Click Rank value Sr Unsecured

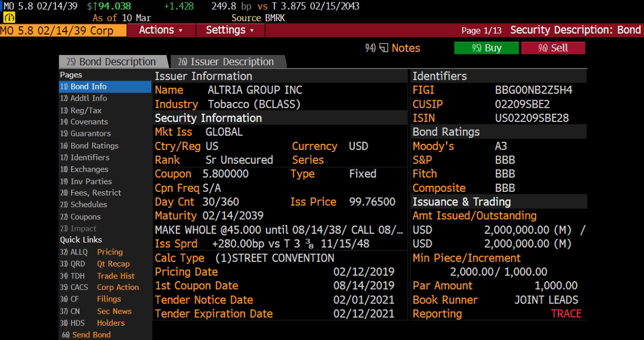(x=239, y=160)
